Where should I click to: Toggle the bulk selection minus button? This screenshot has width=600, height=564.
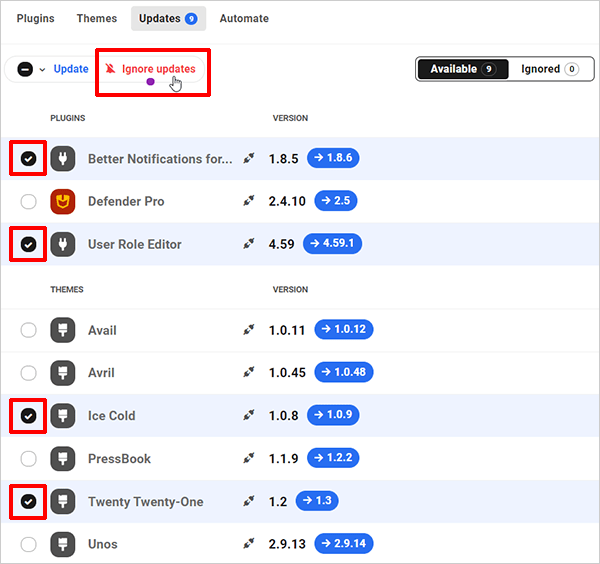[25, 70]
